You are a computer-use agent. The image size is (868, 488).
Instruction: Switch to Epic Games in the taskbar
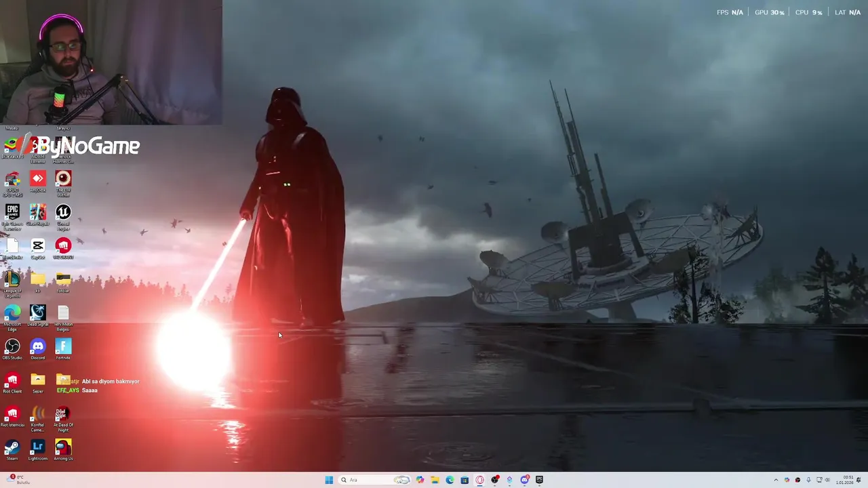(539, 480)
